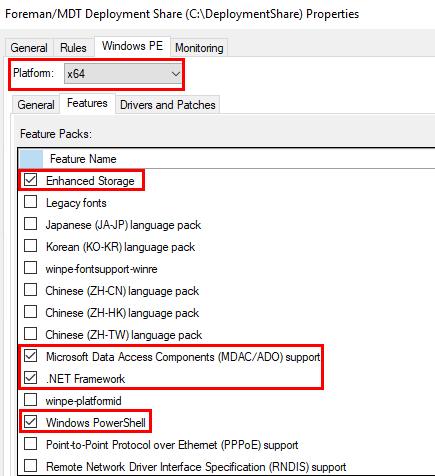Open the Monitoring tab
The height and width of the screenshot is (476, 435).
(199, 48)
